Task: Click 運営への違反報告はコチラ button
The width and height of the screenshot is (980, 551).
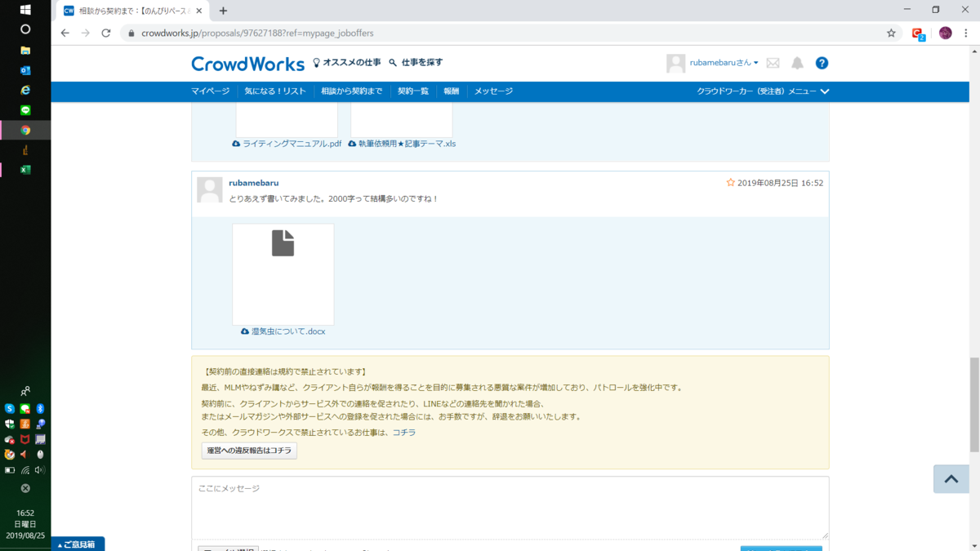Action: 249,451
